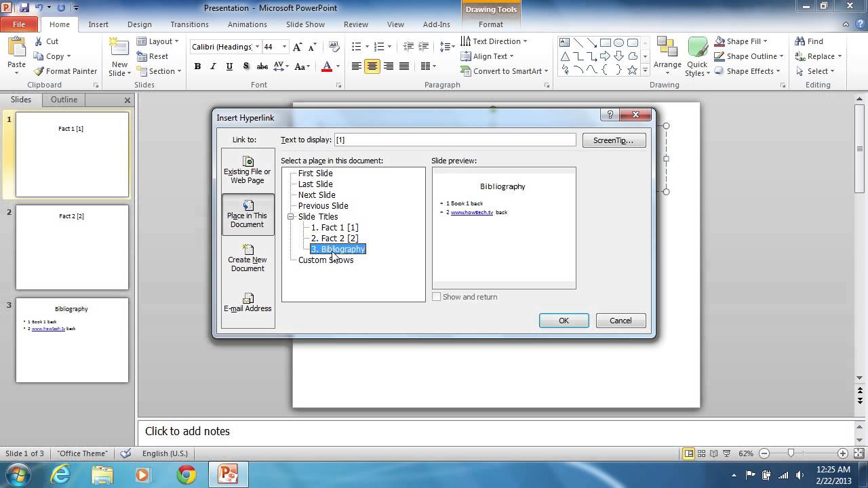Adjust the zoom slider handle

791,453
